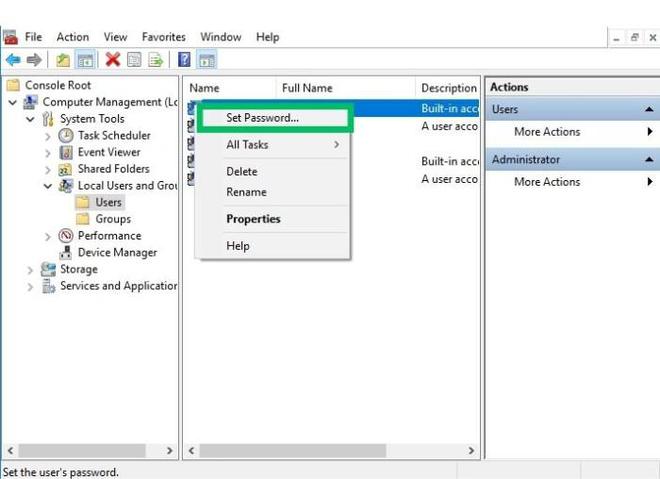Click list pane scroll right arrow
The image size is (660, 479).
471,451
